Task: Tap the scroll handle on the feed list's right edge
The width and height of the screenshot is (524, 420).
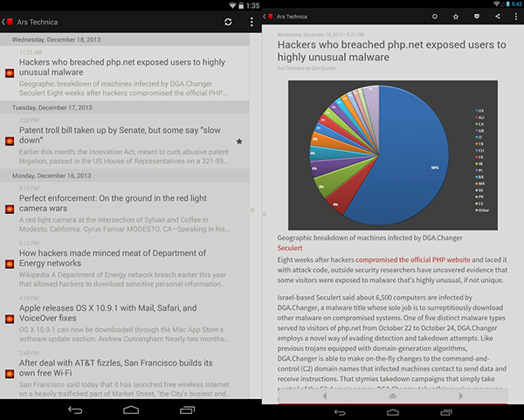Action: tap(252, 210)
